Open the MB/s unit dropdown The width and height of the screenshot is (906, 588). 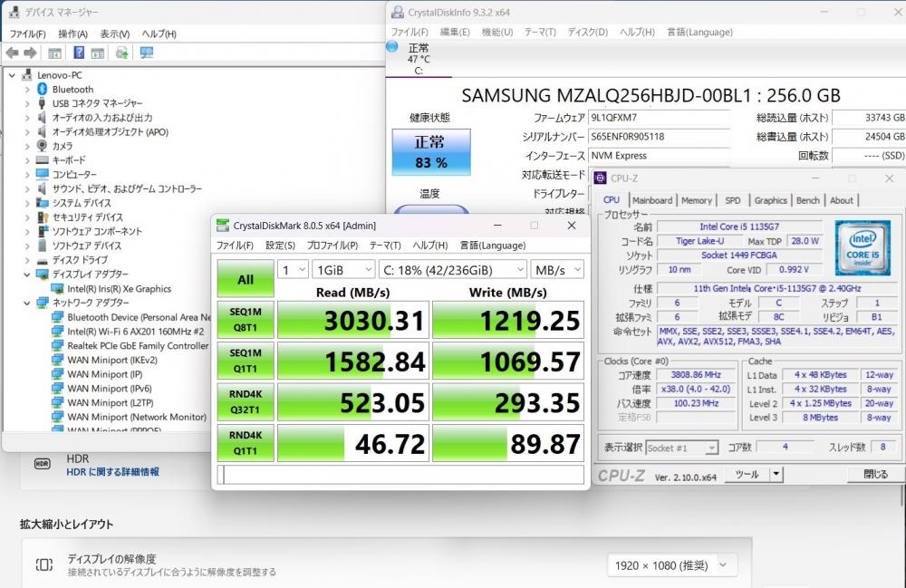[x=557, y=270]
